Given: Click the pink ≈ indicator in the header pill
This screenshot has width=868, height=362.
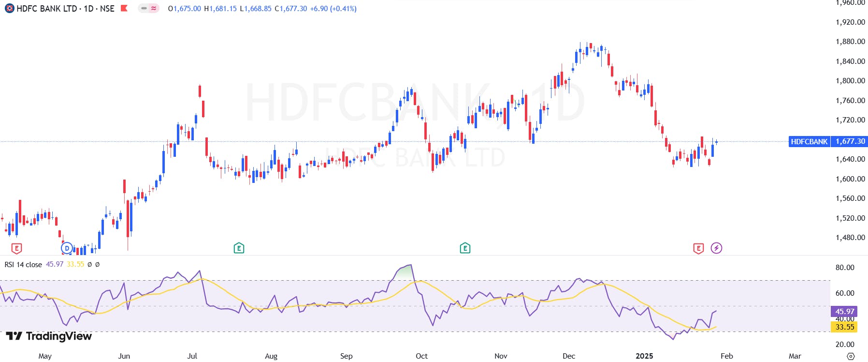Looking at the screenshot, I should [x=154, y=8].
